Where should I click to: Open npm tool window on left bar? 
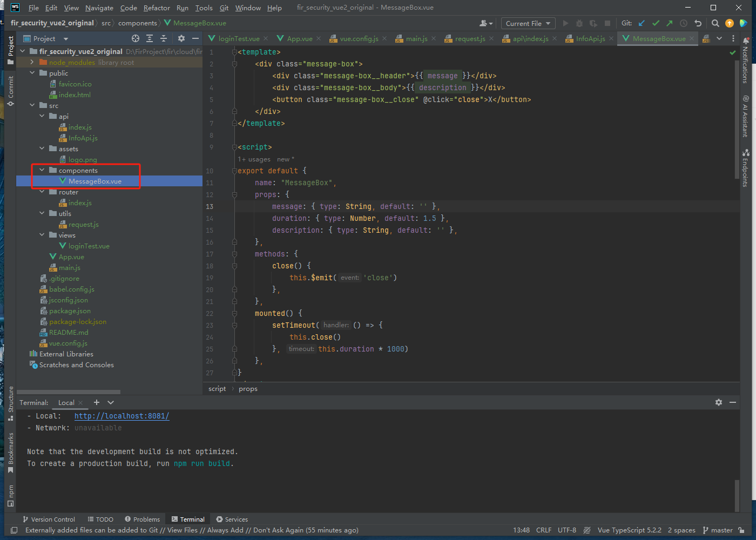click(x=11, y=496)
